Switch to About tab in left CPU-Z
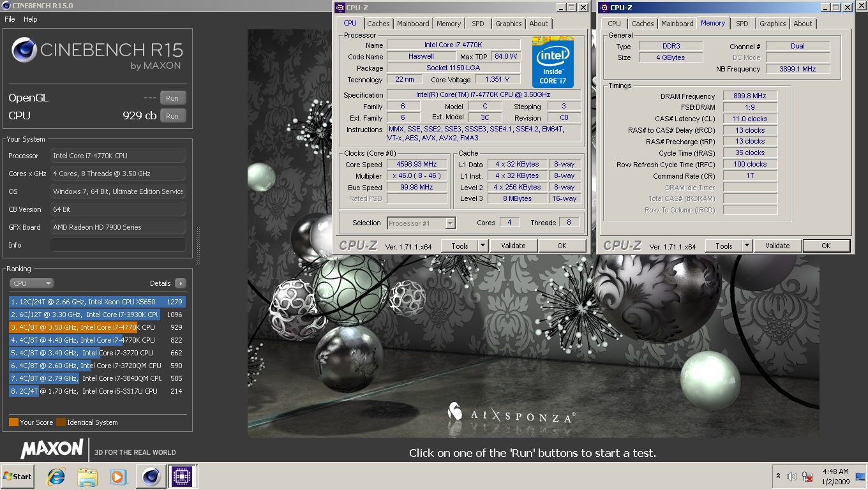The height and width of the screenshot is (490, 868). click(539, 24)
